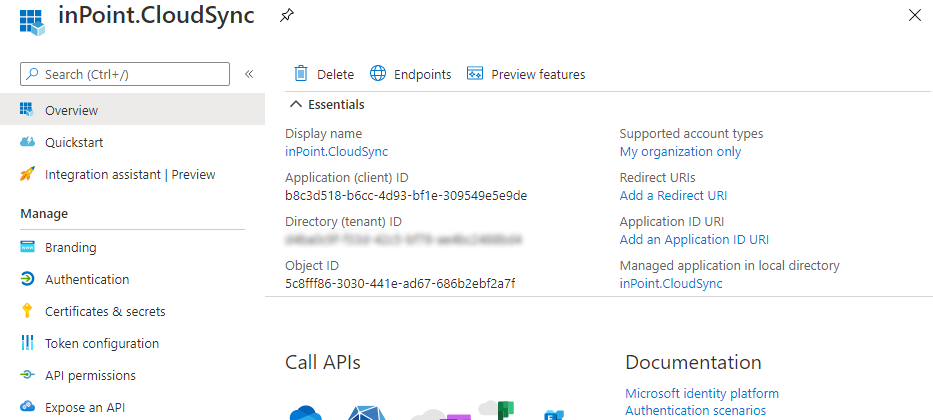Click the Endpoints globe icon
Screen dimensions: 933x420
click(x=378, y=74)
